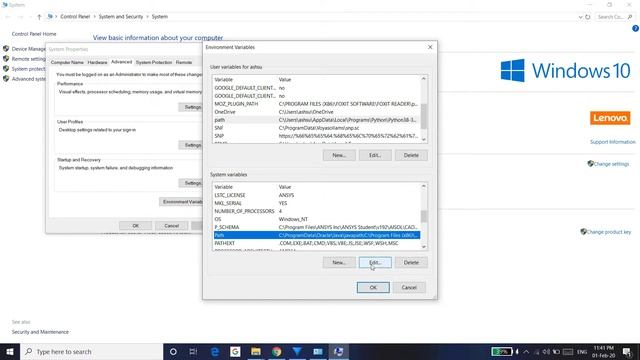Open File Explorer from the taskbar
640x360 pixels.
point(256,351)
